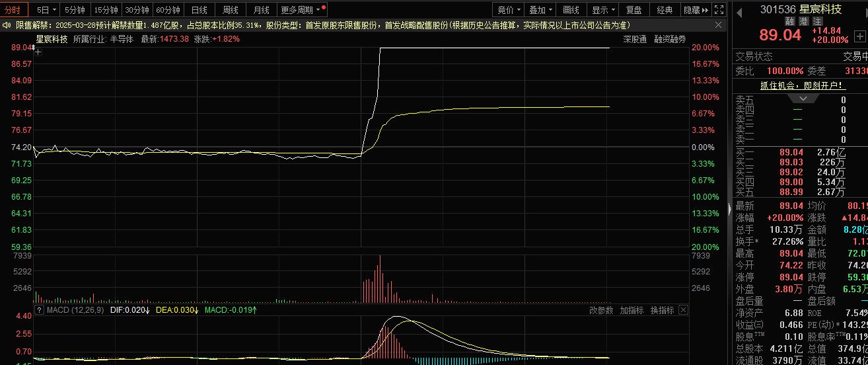Click the speaker icon beside the announcement
868x365 pixels.
tap(7, 25)
